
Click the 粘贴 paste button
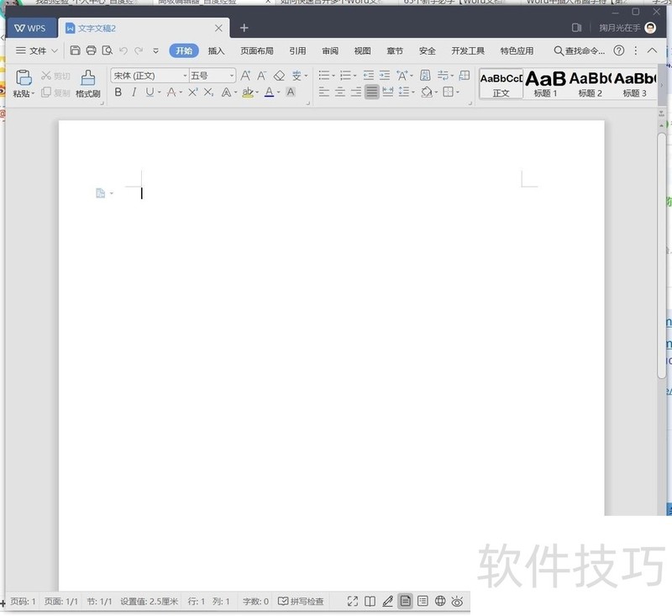click(x=24, y=83)
